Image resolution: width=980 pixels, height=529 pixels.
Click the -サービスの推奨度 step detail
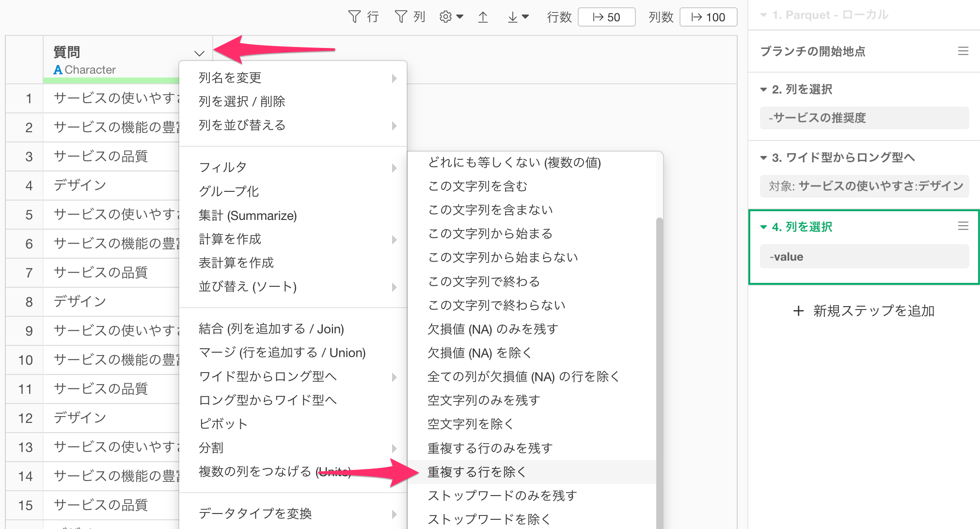864,118
